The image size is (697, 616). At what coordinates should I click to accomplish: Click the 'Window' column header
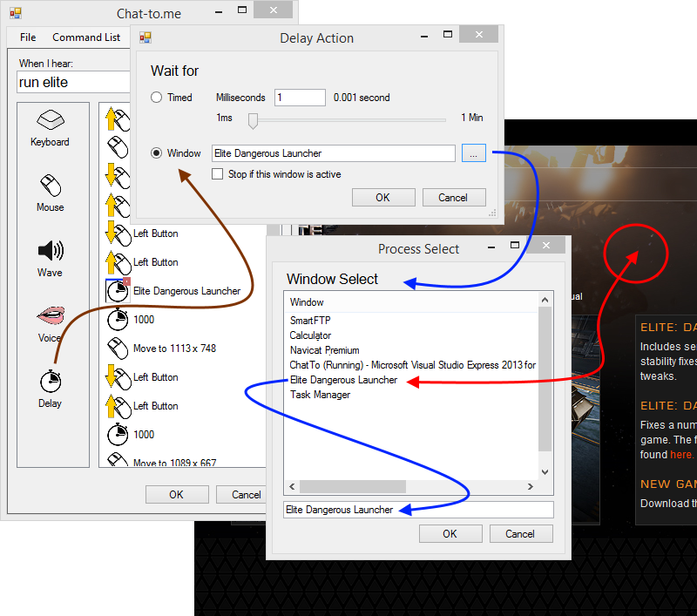coord(307,302)
